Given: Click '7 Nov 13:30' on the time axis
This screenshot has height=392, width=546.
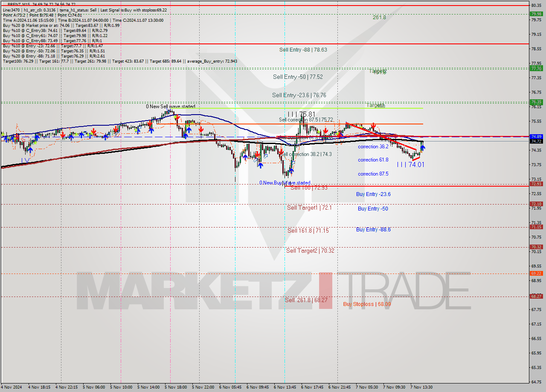Looking at the screenshot, I should (421, 387).
